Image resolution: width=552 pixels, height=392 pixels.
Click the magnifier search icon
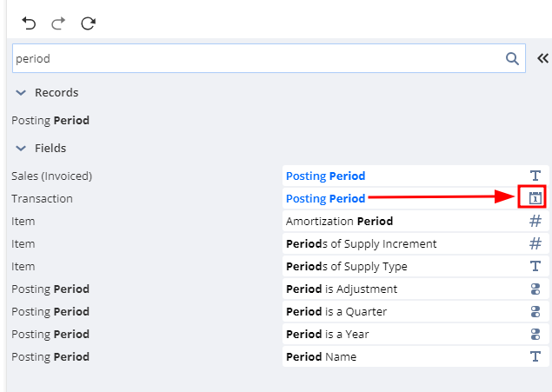(512, 59)
